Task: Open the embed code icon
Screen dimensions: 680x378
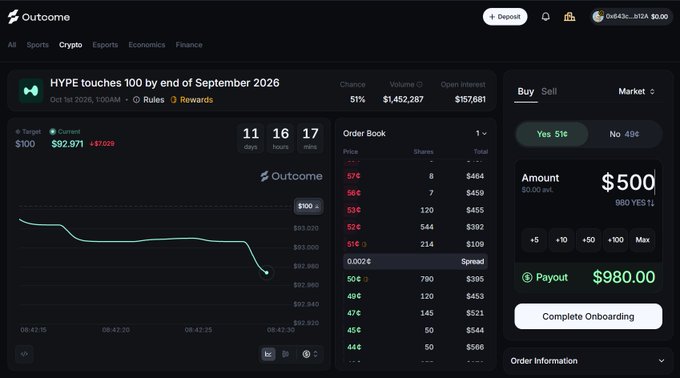Action: coord(24,354)
